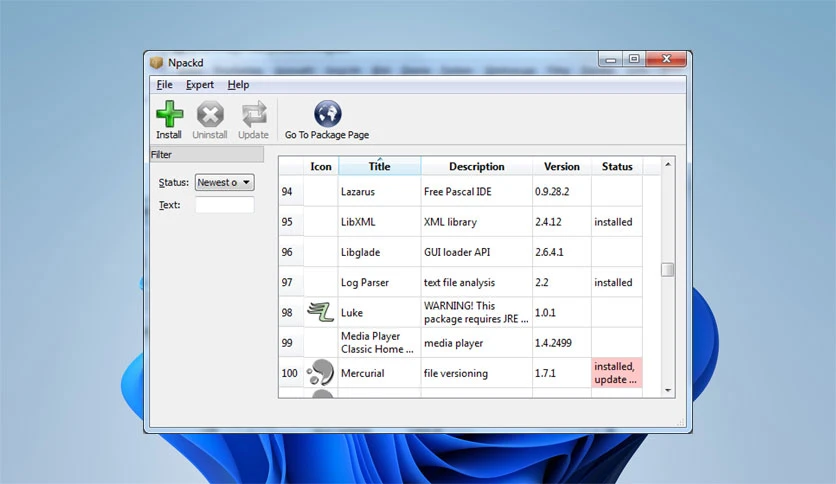This screenshot has height=484, width=836.
Task: Open the Expert menu
Action: (x=199, y=85)
